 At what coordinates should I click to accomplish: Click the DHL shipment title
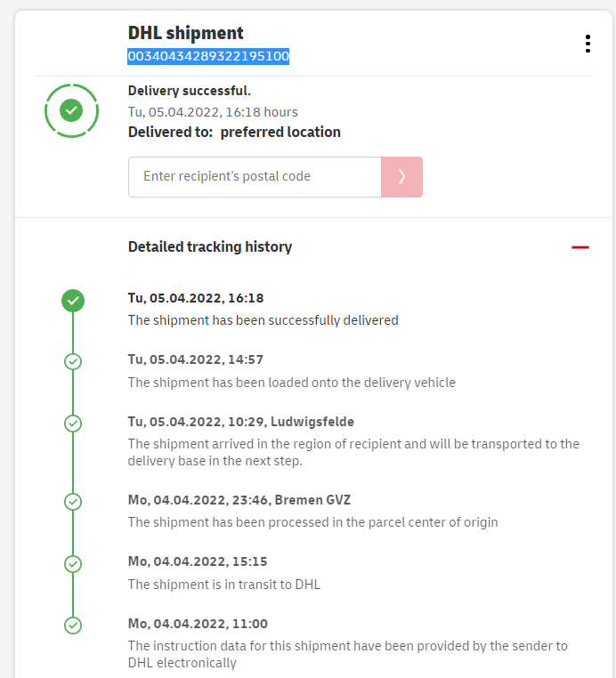pos(185,33)
